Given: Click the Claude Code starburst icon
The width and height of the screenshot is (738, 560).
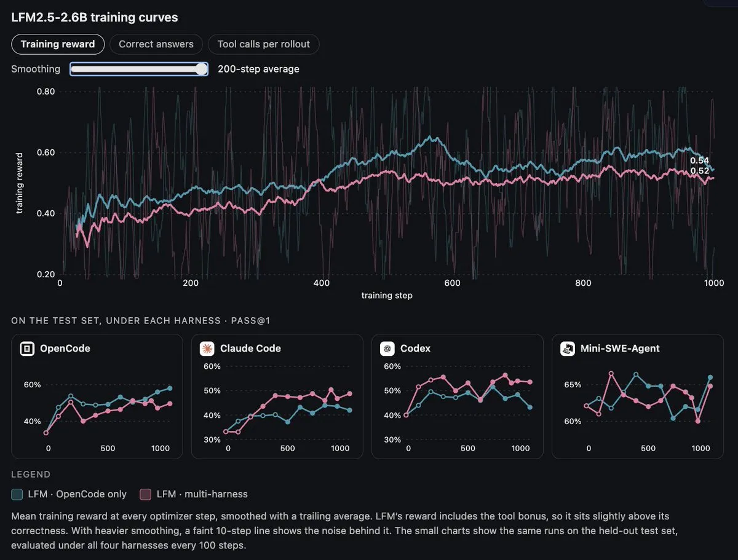Looking at the screenshot, I should [207, 349].
